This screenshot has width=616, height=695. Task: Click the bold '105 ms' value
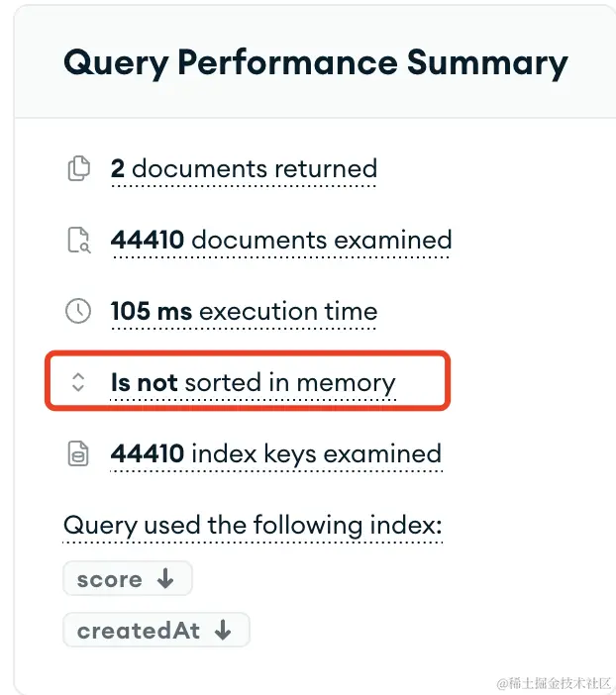click(152, 311)
